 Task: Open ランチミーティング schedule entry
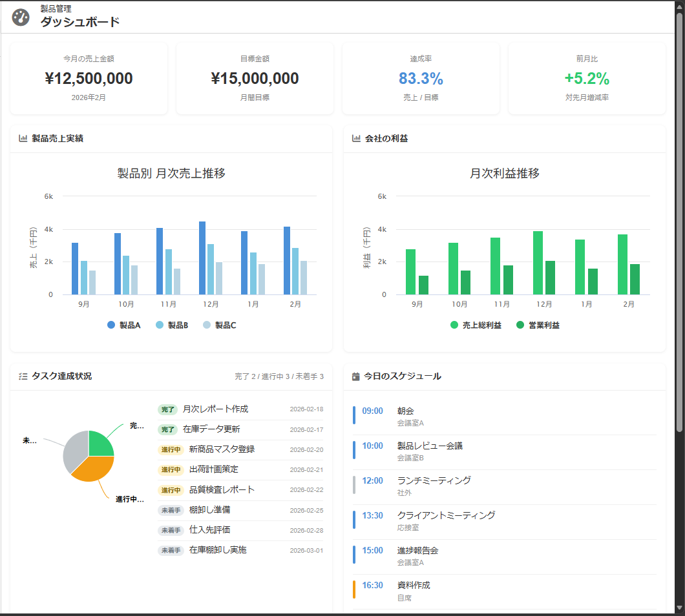point(505,486)
